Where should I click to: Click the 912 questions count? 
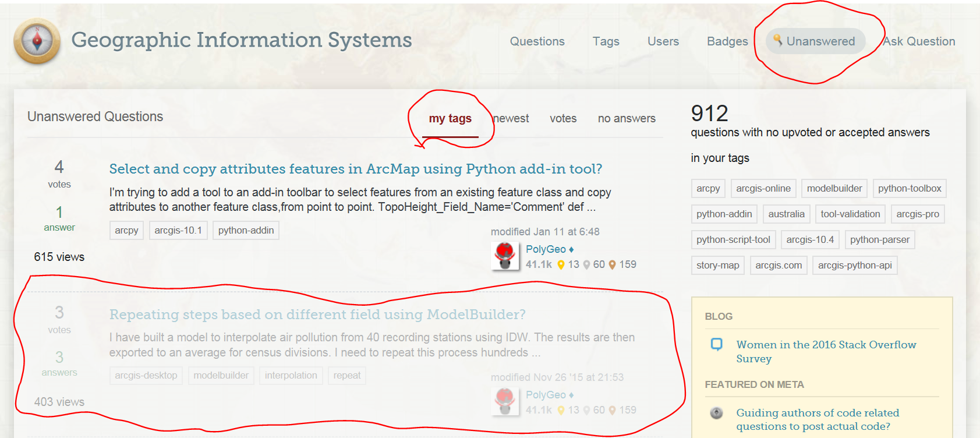click(x=709, y=113)
